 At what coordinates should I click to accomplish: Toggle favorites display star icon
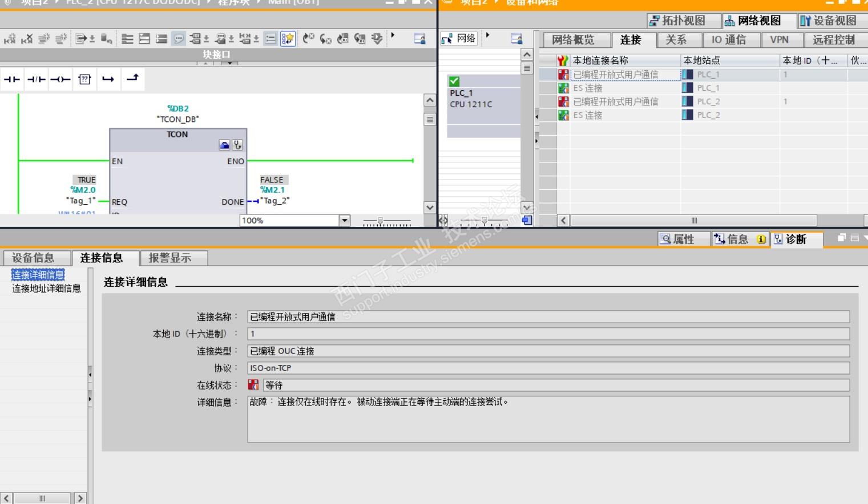click(x=288, y=39)
